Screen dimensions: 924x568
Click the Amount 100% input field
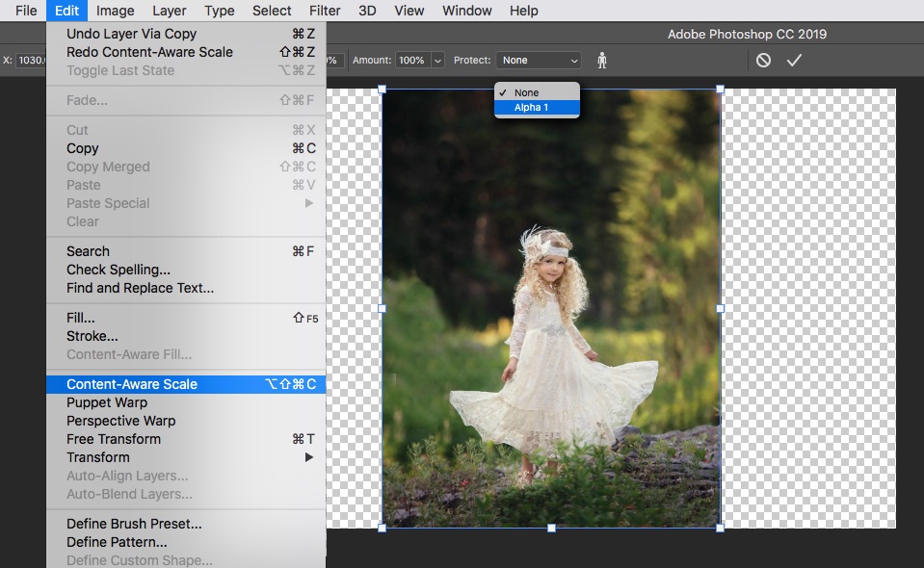411,61
